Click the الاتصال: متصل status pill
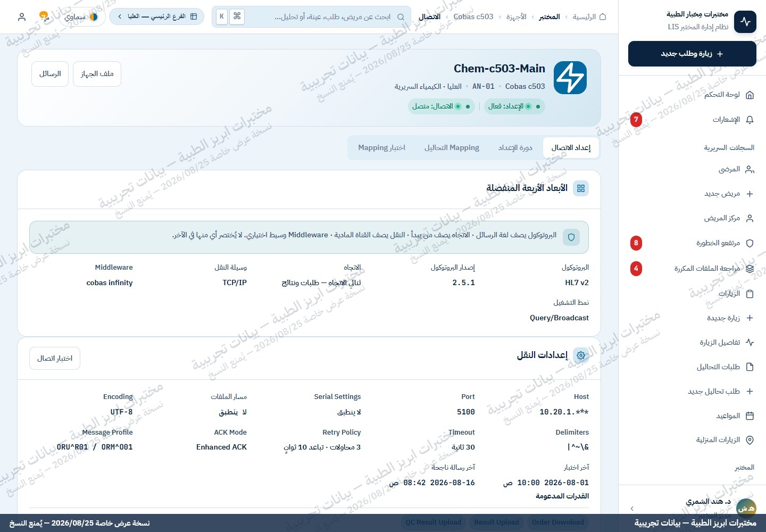766x532 pixels. click(x=442, y=106)
